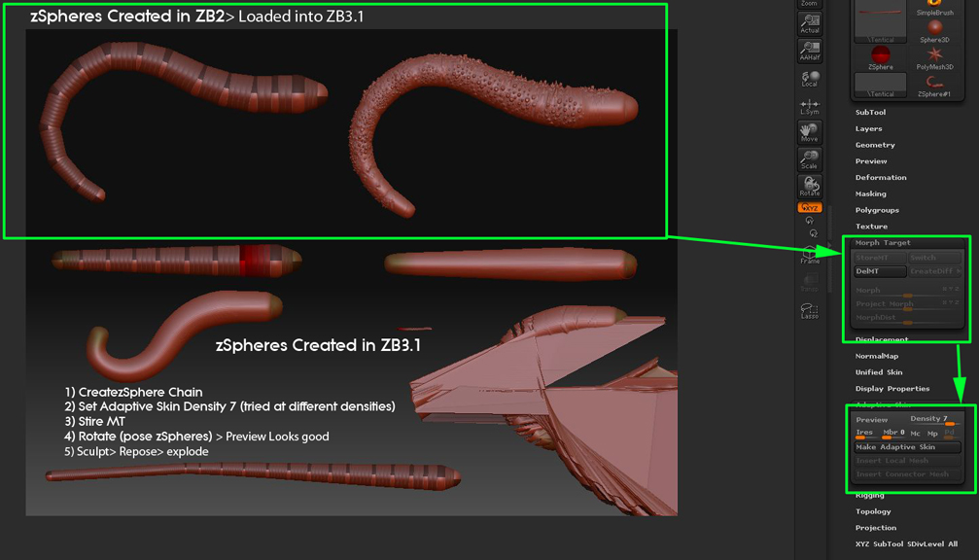Toggle the Local transformations icon

pyautogui.click(x=810, y=78)
